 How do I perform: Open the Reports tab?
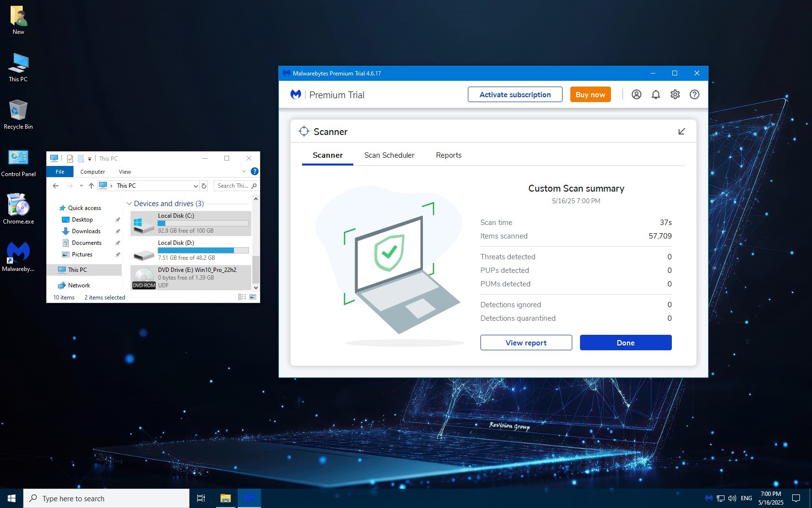(449, 155)
